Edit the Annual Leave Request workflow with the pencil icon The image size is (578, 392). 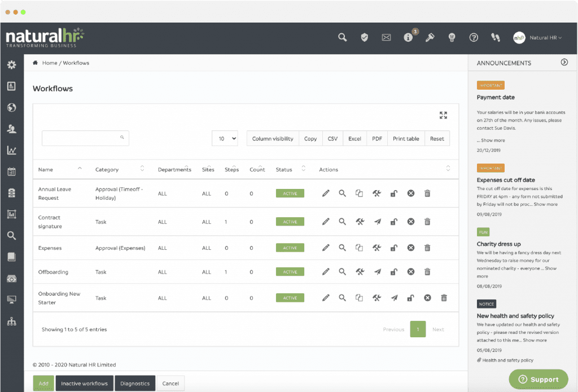click(326, 193)
